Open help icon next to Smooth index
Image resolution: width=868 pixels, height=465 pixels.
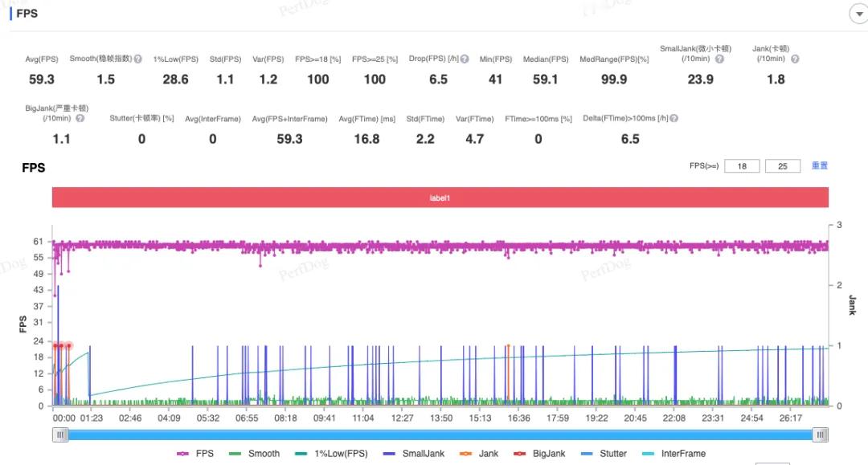138,59
